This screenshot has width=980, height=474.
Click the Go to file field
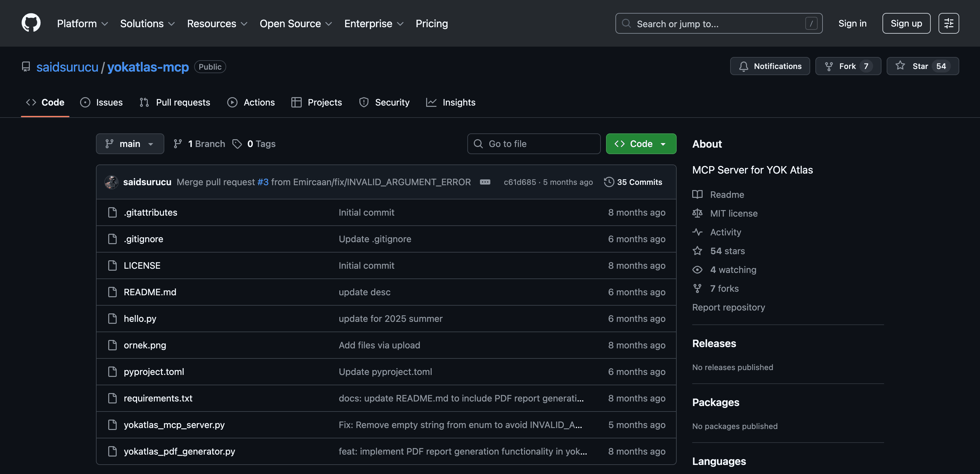534,144
